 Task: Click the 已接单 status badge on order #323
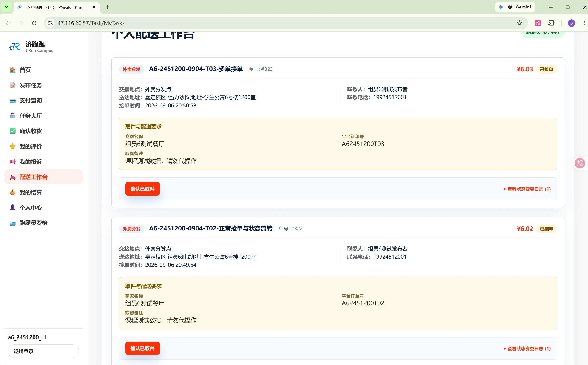(x=546, y=69)
